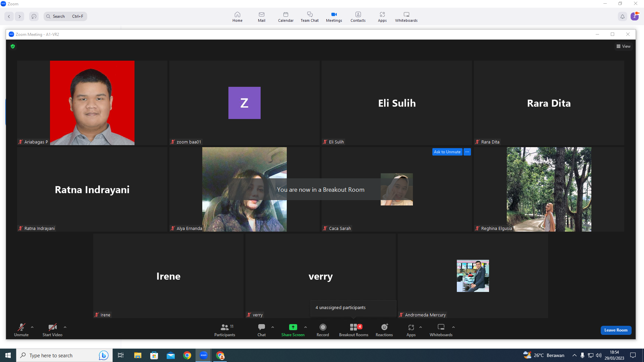Open Team Chat tab
644x362 pixels.
click(310, 17)
